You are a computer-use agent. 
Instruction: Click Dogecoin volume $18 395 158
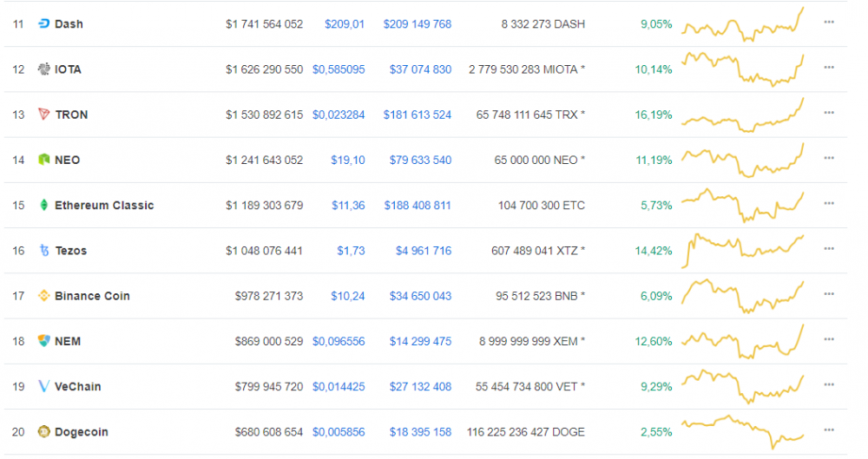pos(420,432)
